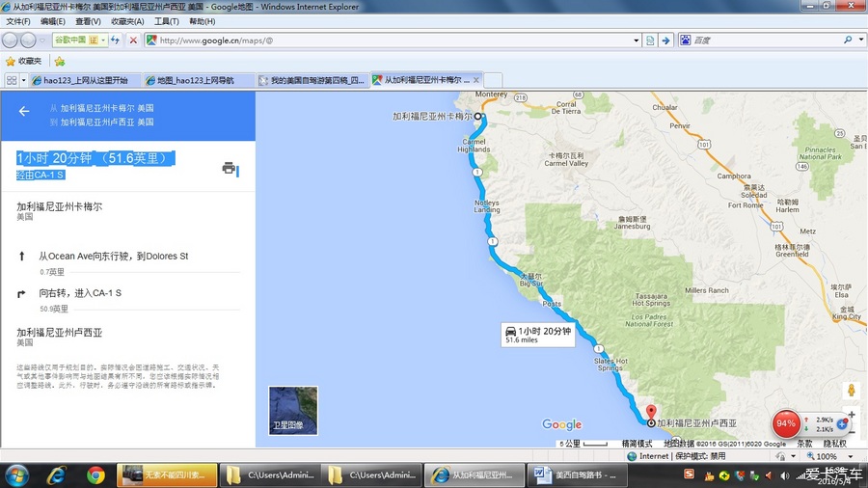
Task: Open the 收藏夹(A) menu
Action: coord(127,21)
